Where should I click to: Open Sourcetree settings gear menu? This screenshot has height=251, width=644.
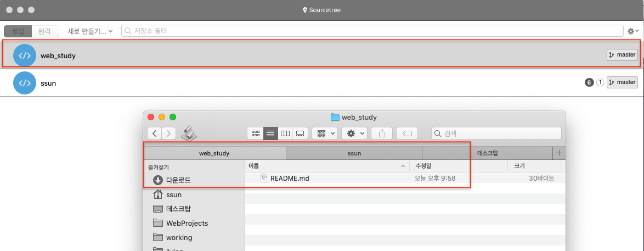click(633, 31)
